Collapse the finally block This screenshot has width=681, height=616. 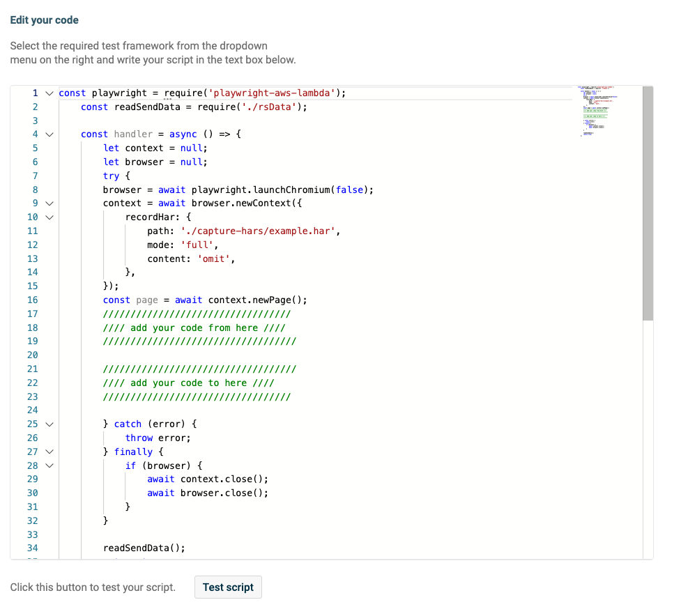(x=49, y=452)
